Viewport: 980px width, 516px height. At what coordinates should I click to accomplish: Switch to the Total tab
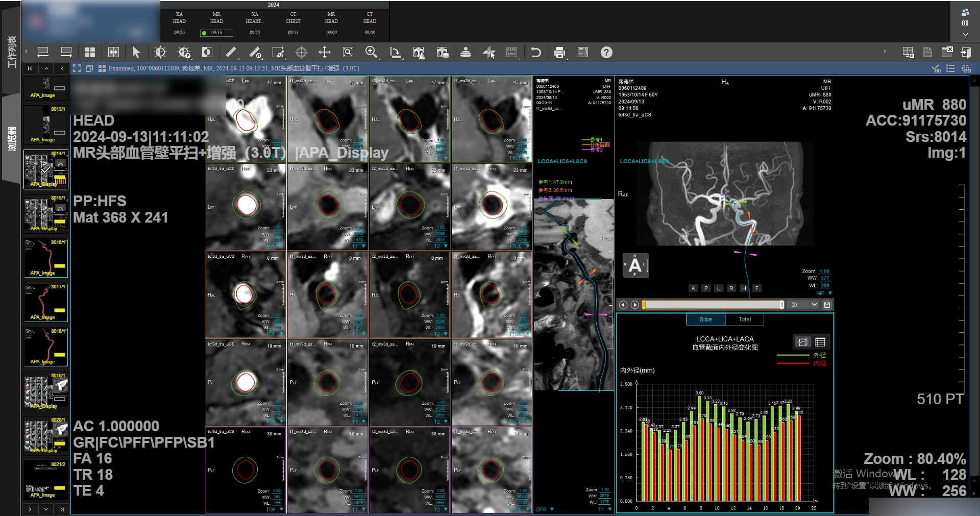tap(744, 320)
